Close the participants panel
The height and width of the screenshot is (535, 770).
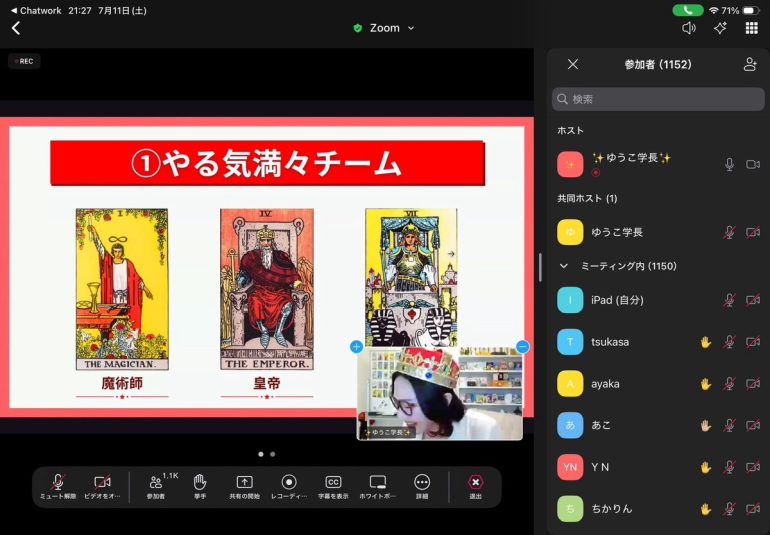point(573,64)
